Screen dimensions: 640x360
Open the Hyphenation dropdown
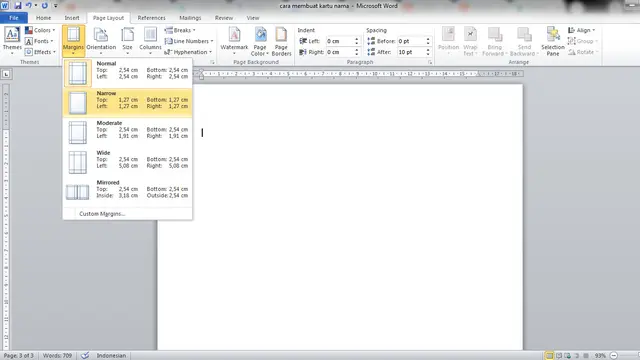point(188,52)
